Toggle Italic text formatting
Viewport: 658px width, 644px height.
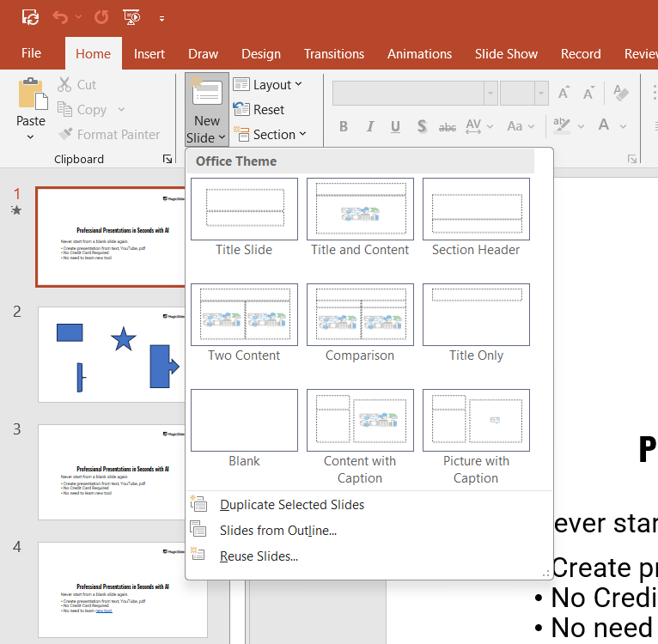(x=370, y=126)
